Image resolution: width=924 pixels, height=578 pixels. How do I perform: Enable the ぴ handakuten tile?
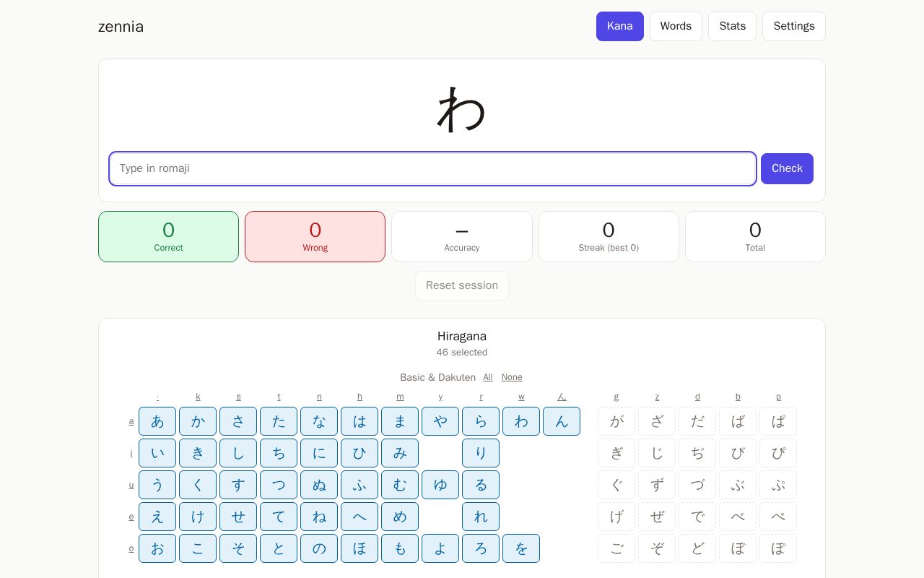[778, 453]
